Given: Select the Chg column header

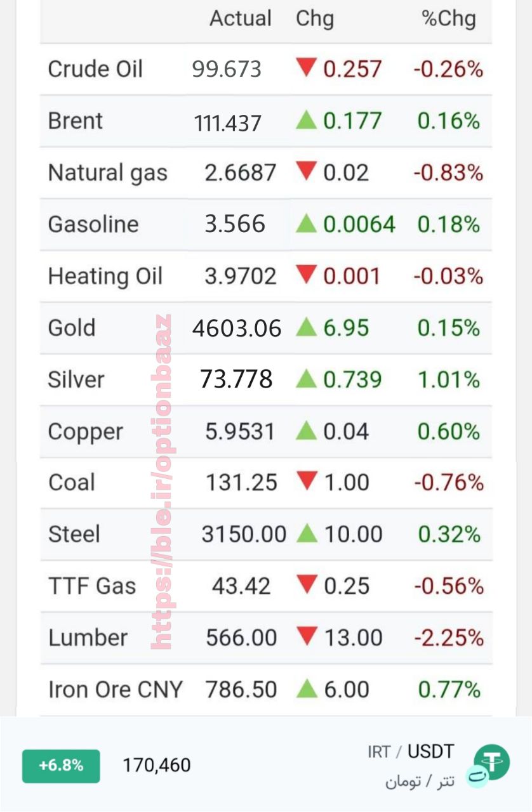Looking at the screenshot, I should pos(315,19).
